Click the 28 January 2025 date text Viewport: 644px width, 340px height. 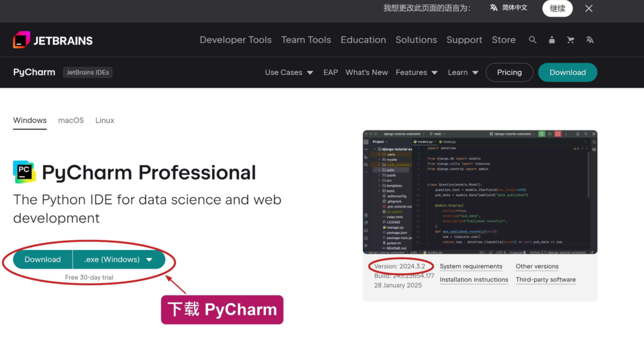398,285
